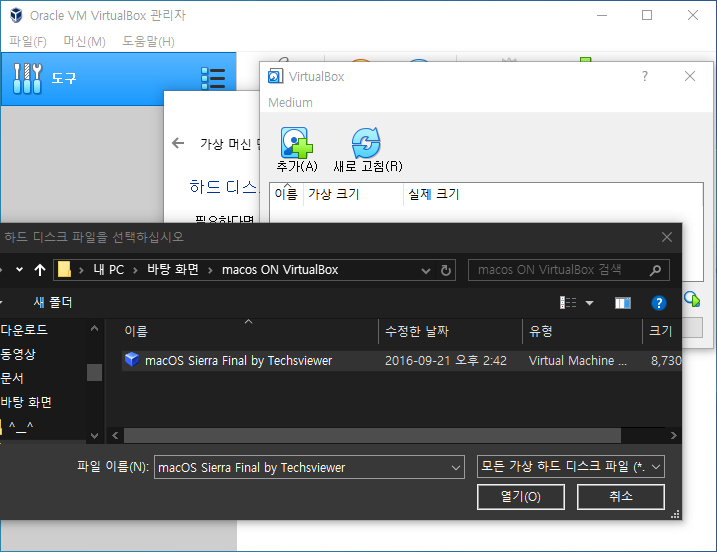
Task: Open the Tools (도구) list menu icon
Action: (x=213, y=78)
